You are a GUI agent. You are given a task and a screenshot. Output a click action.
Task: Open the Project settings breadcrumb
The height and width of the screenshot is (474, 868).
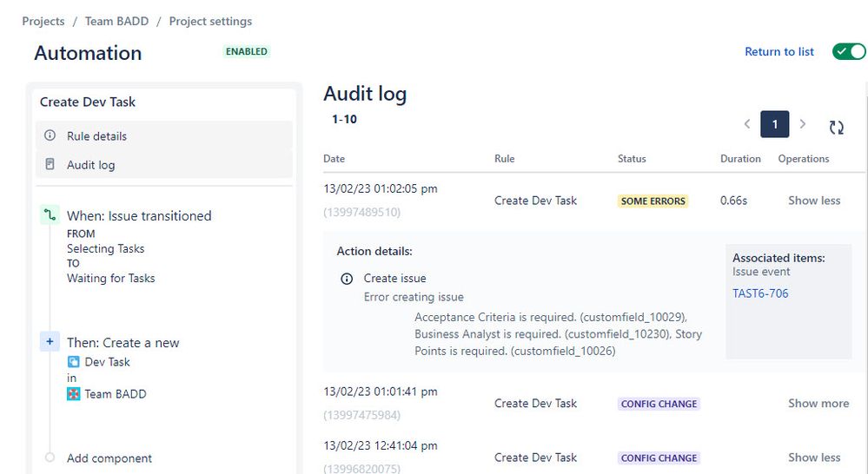210,21
